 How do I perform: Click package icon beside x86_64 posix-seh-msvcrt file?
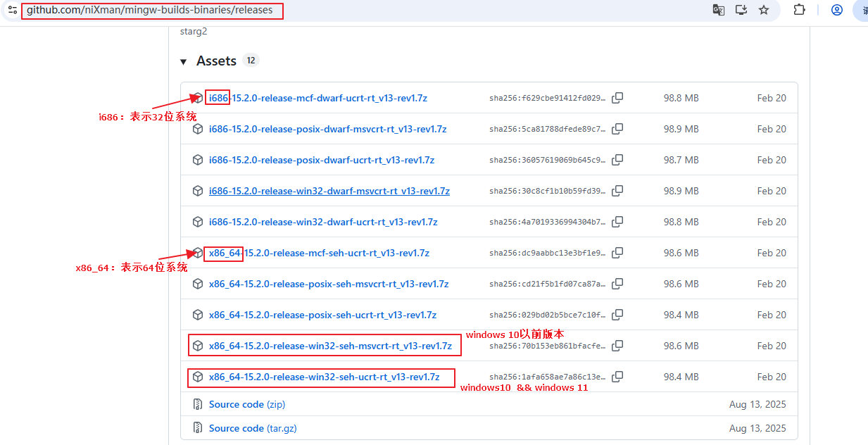198,284
